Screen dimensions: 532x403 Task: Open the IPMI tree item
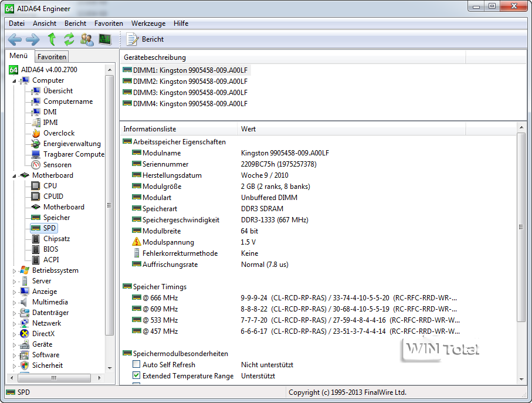pyautogui.click(x=50, y=123)
